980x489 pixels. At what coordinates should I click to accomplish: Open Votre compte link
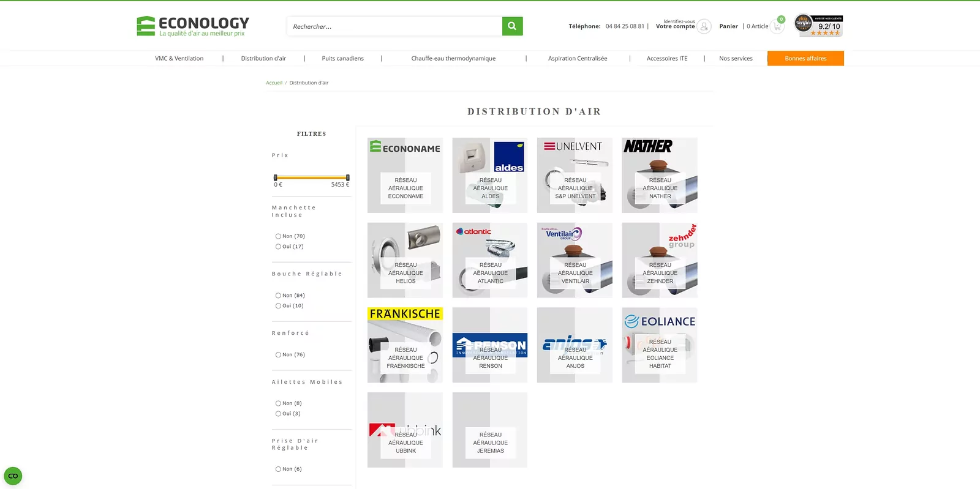(x=675, y=26)
